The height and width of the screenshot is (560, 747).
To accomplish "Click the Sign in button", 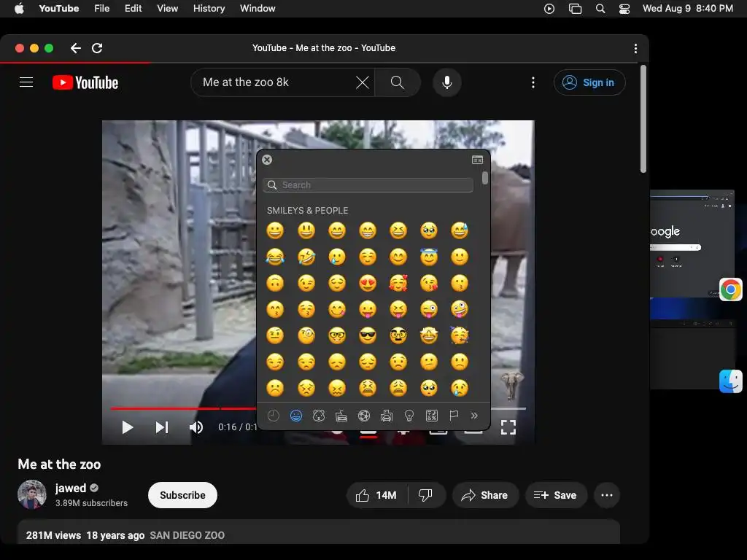I will point(589,82).
